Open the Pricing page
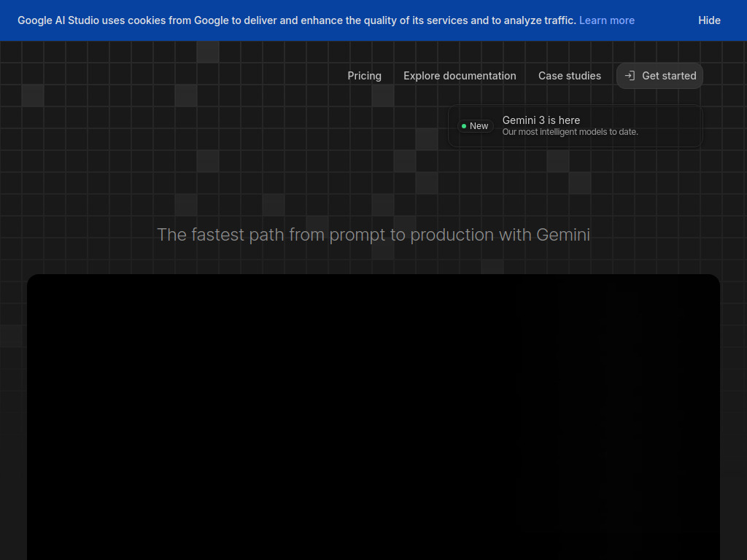747x560 pixels. 364,76
